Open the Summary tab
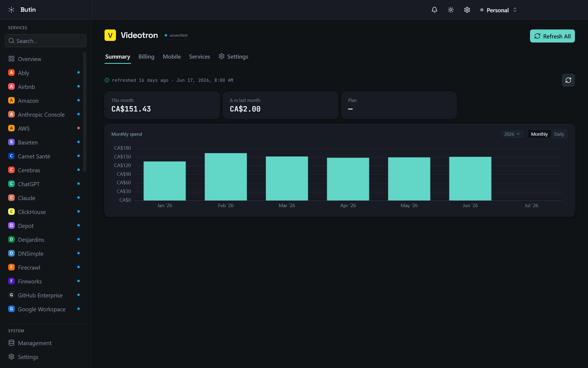Screen dimensions: 588x368 (x=118, y=57)
